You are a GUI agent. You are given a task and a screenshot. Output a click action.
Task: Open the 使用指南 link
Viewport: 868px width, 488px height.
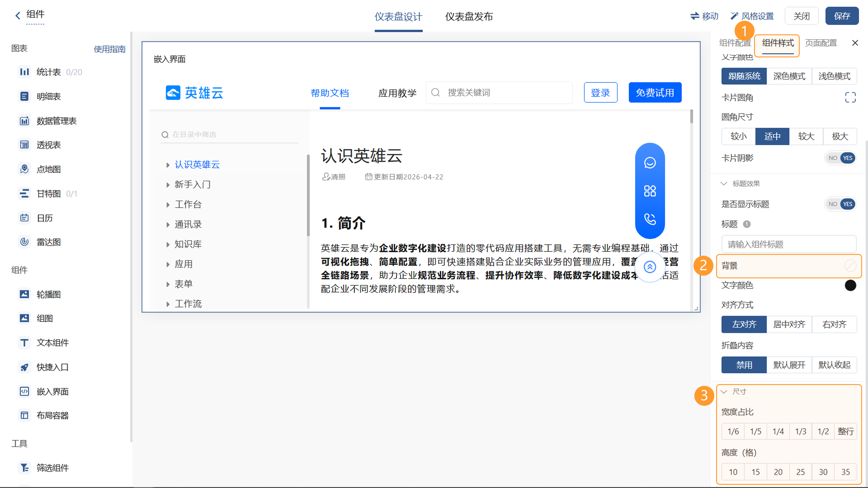109,49
